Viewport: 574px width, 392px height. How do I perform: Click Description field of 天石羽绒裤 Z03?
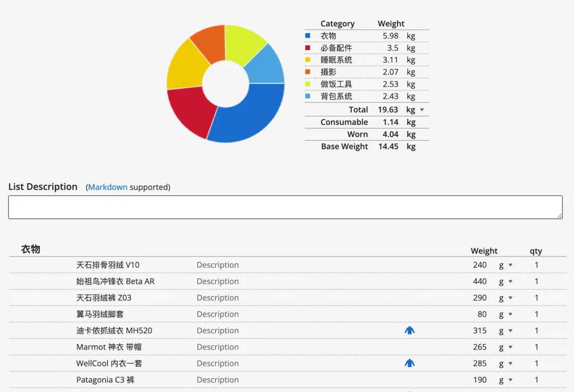(217, 298)
